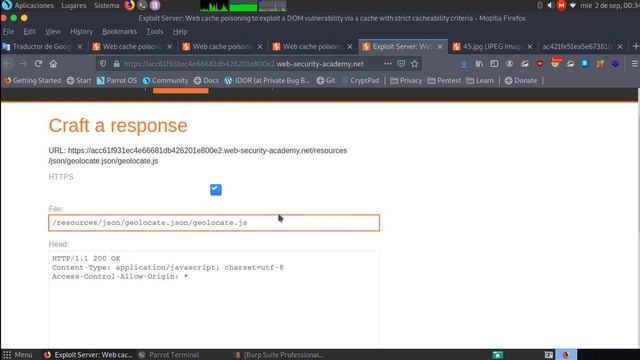Open the network menu in system tray
The width and height of the screenshot is (640, 360).
(573, 5)
